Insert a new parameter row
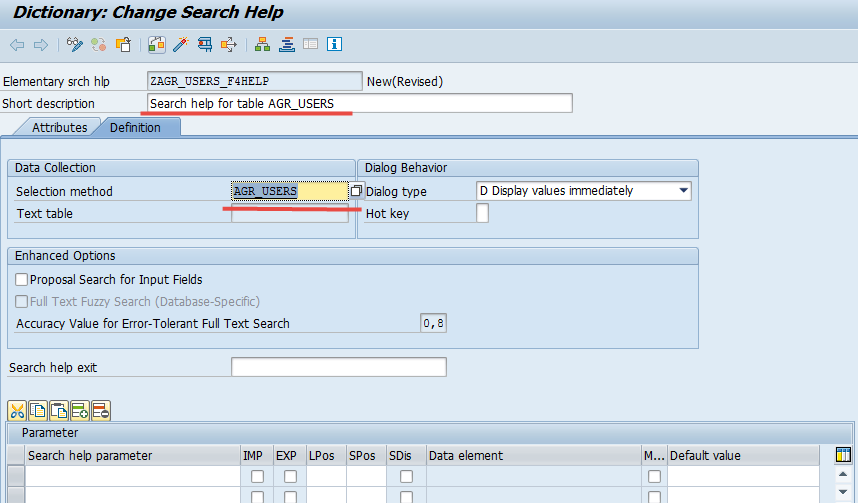858x503 pixels. (x=80, y=411)
